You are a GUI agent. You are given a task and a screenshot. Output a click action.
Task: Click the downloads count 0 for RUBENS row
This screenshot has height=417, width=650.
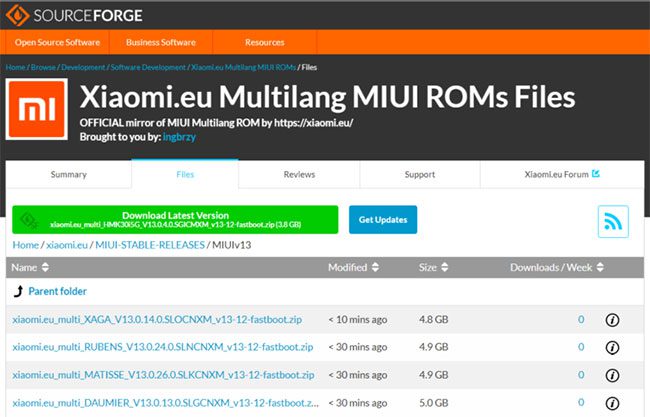[581, 347]
